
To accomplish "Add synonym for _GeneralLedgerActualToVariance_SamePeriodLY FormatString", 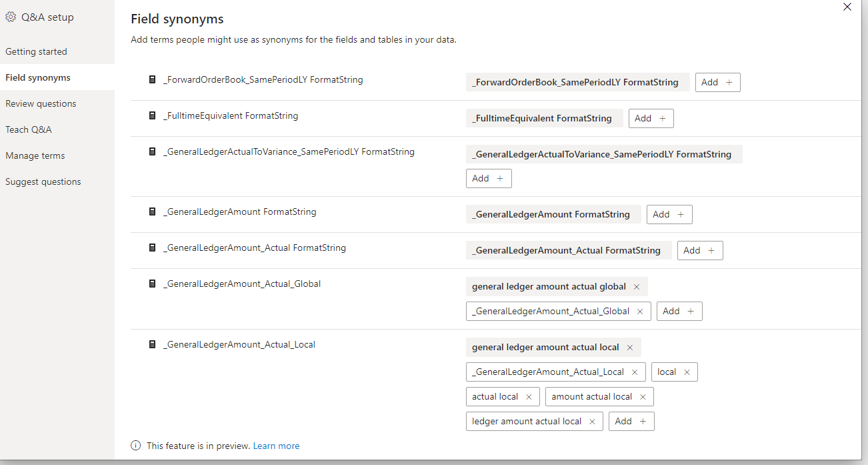I will click(x=489, y=179).
